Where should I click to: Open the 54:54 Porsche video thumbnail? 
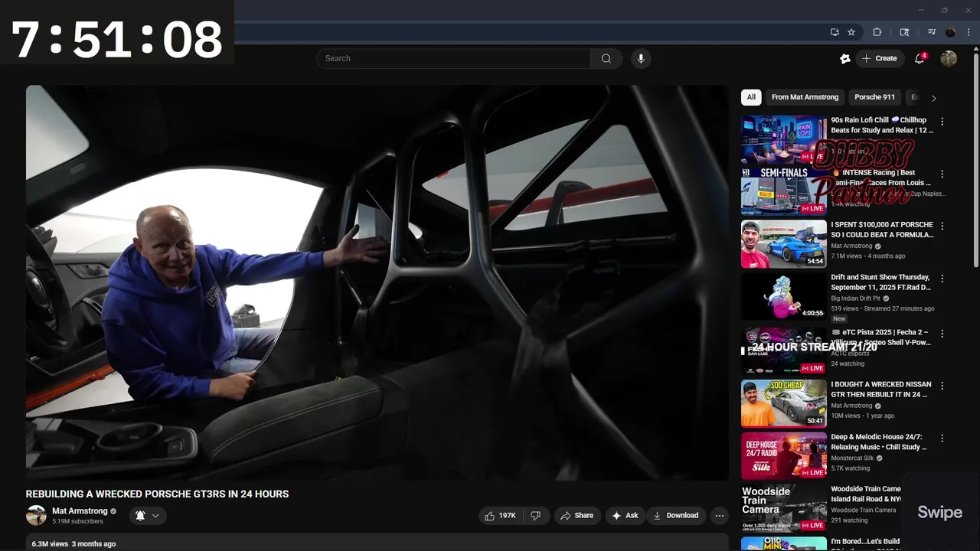(x=783, y=244)
